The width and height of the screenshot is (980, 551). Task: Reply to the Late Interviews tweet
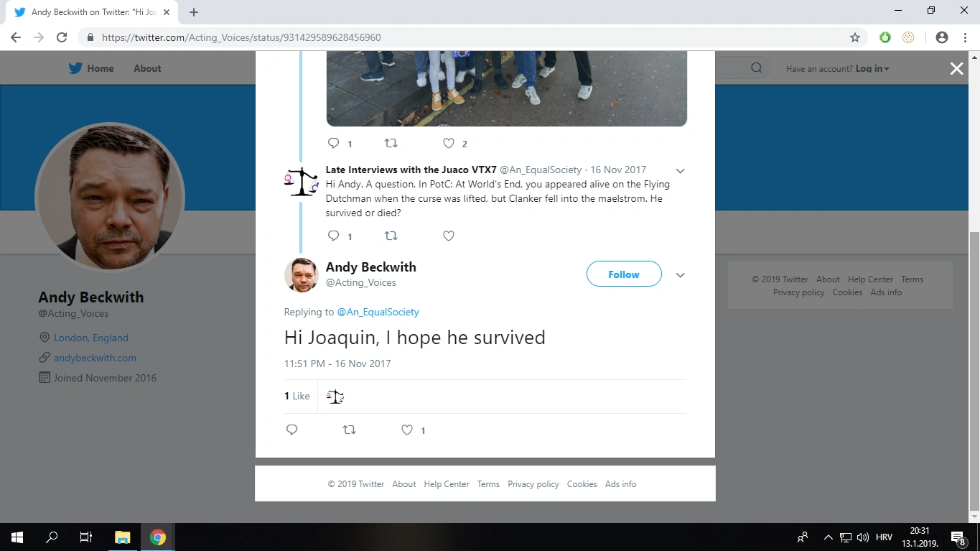coord(333,236)
